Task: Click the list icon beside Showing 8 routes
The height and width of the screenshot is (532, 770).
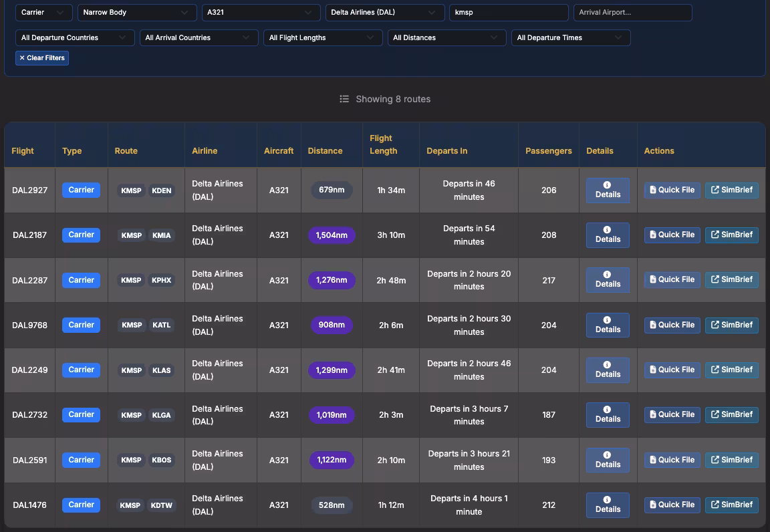Action: pyautogui.click(x=344, y=99)
